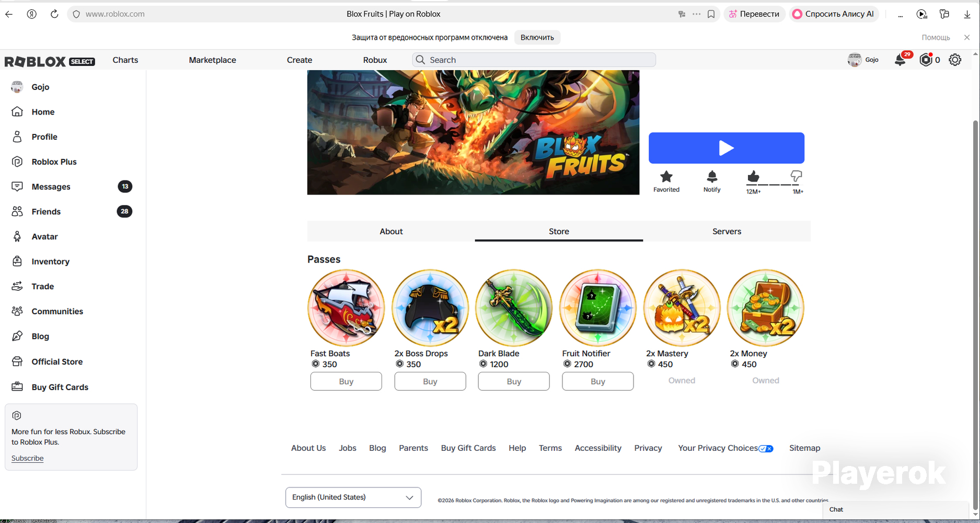The height and width of the screenshot is (523, 980).
Task: Click the Помощь help link
Action: (936, 37)
